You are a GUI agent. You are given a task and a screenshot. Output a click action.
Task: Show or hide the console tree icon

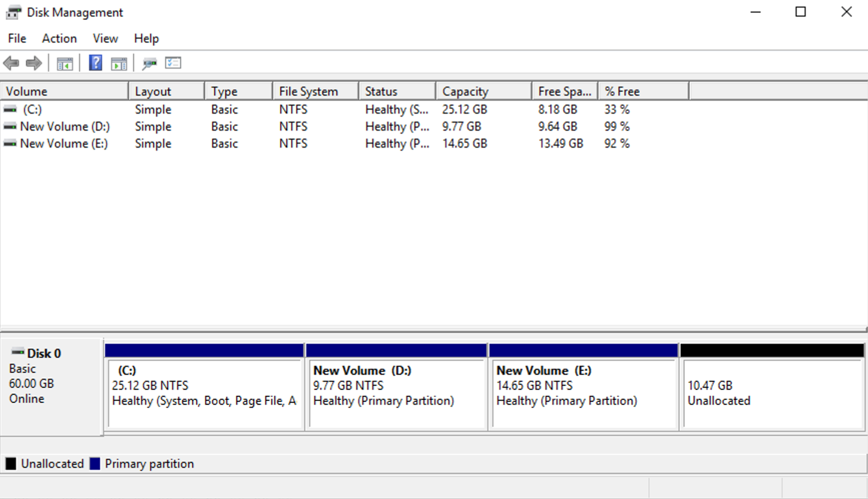click(65, 64)
